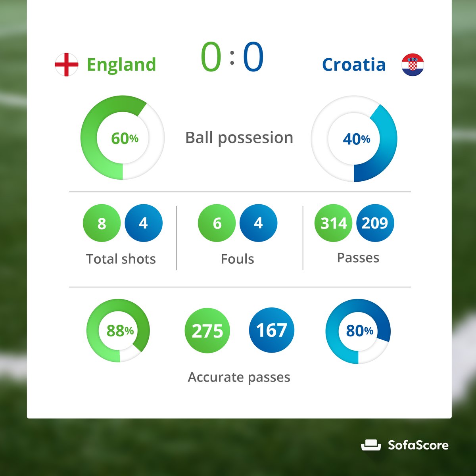Click the green 275 accurate passes circle
The width and height of the screenshot is (476, 476).
click(207, 330)
